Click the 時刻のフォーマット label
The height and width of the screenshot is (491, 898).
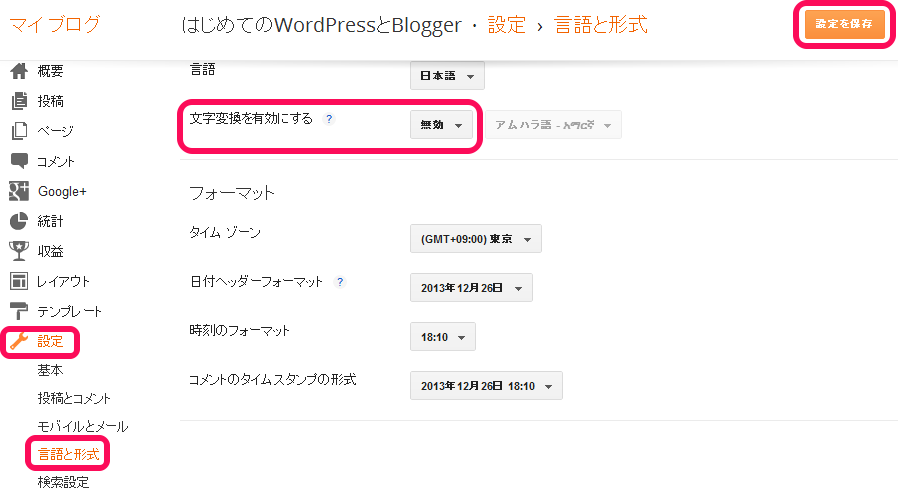pyautogui.click(x=239, y=331)
